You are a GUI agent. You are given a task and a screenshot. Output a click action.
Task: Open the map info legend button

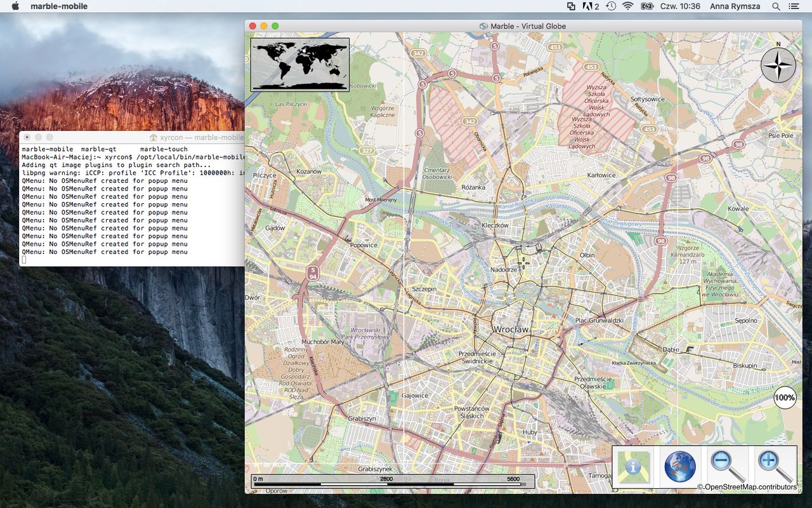(x=633, y=467)
